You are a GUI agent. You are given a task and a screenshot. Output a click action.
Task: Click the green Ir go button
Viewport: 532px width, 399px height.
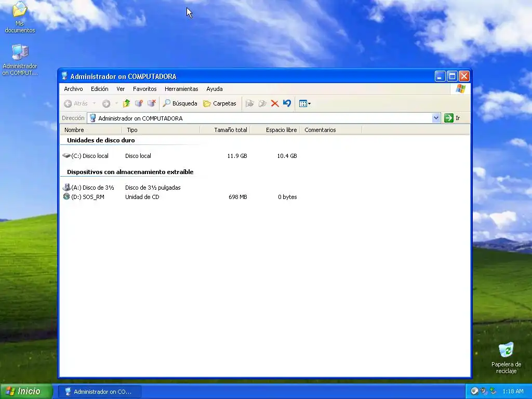click(452, 118)
